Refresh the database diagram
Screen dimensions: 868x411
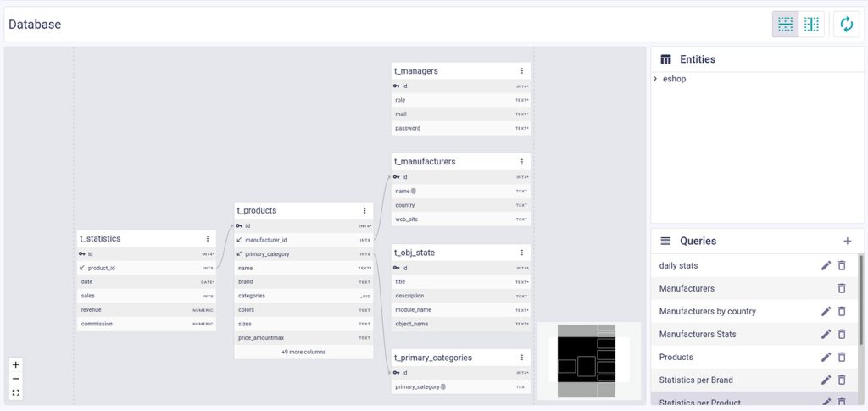847,25
